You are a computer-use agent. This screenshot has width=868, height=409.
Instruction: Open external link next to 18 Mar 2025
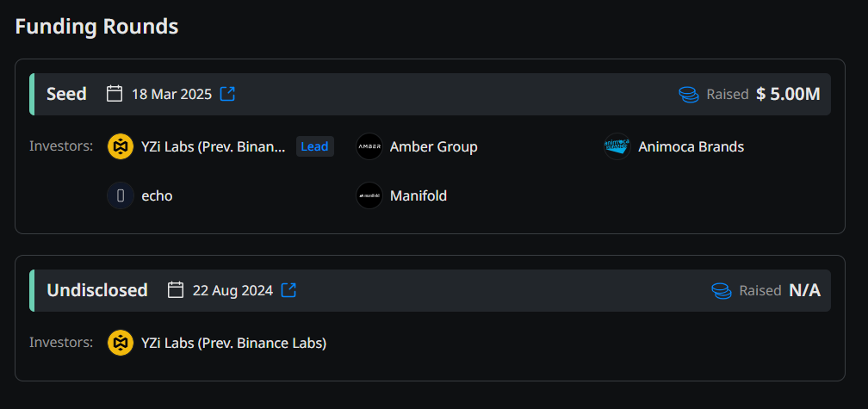coord(227,94)
